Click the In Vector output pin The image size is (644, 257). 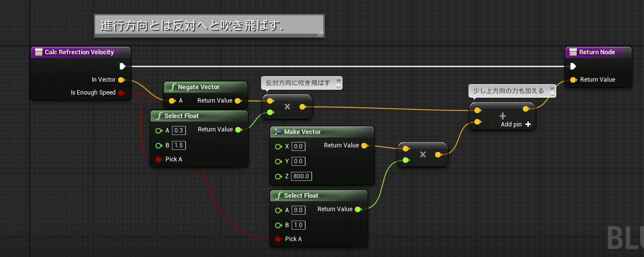tap(121, 80)
